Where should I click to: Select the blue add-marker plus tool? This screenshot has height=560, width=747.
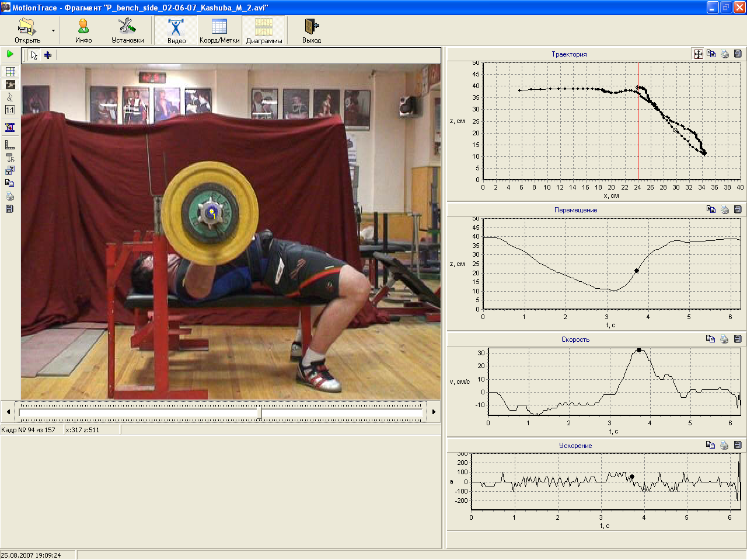48,55
